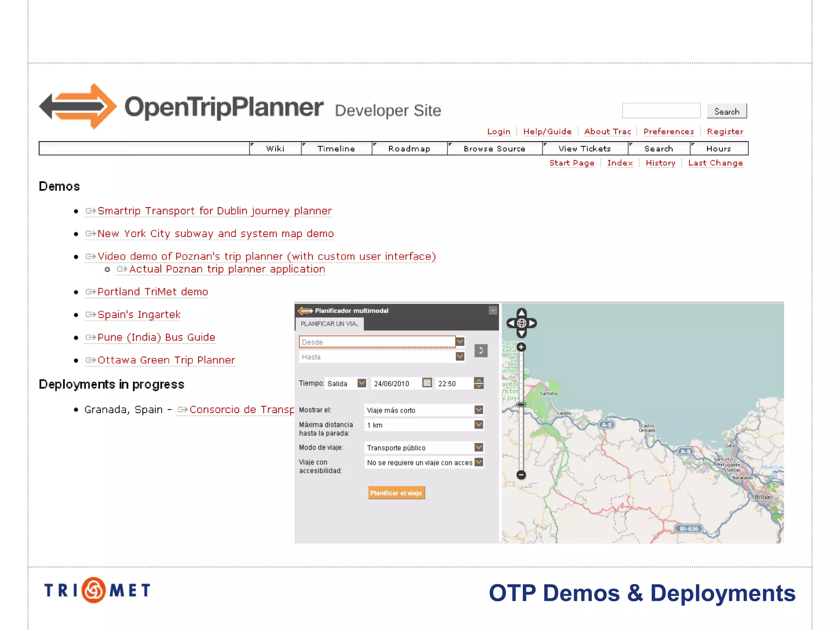Pan the map down with the south arrow
840x630 pixels.
click(521, 333)
